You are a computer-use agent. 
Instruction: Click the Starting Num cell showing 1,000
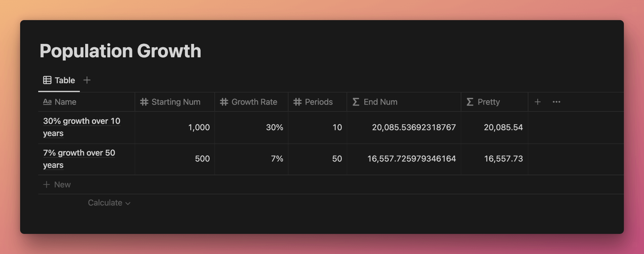[175, 127]
